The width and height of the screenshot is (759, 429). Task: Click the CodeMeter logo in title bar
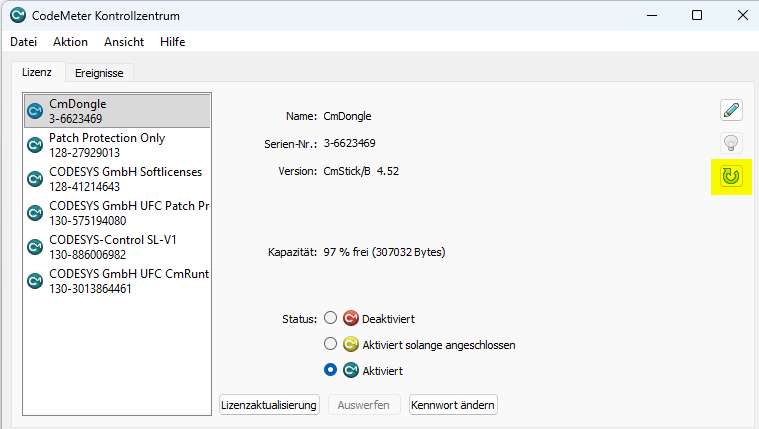click(x=18, y=16)
